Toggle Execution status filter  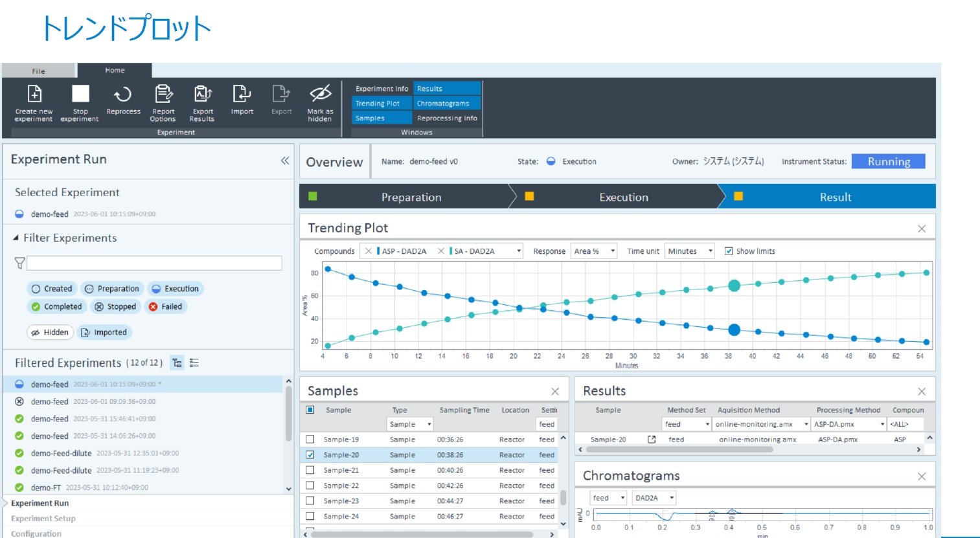pyautogui.click(x=176, y=289)
